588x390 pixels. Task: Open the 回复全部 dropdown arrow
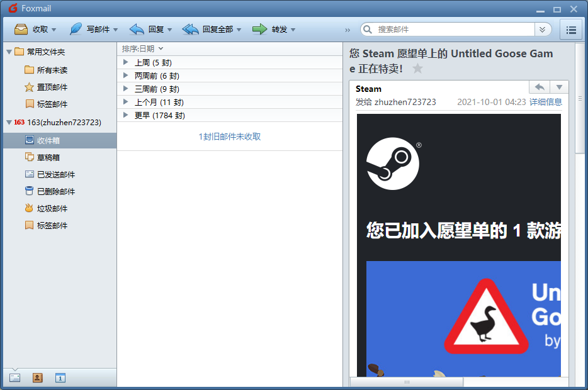[x=239, y=30]
